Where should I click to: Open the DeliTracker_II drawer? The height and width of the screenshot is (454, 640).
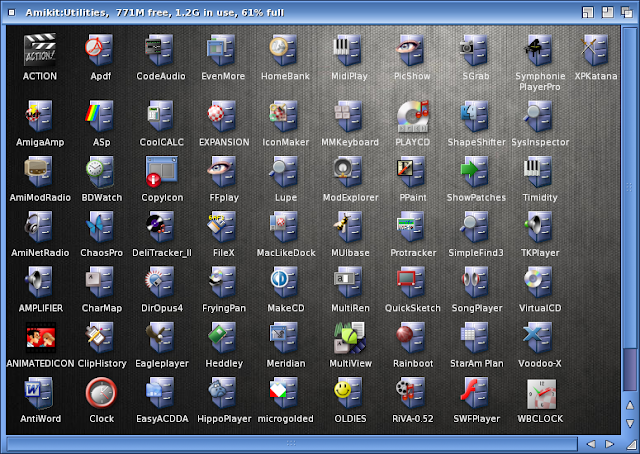pyautogui.click(x=161, y=227)
